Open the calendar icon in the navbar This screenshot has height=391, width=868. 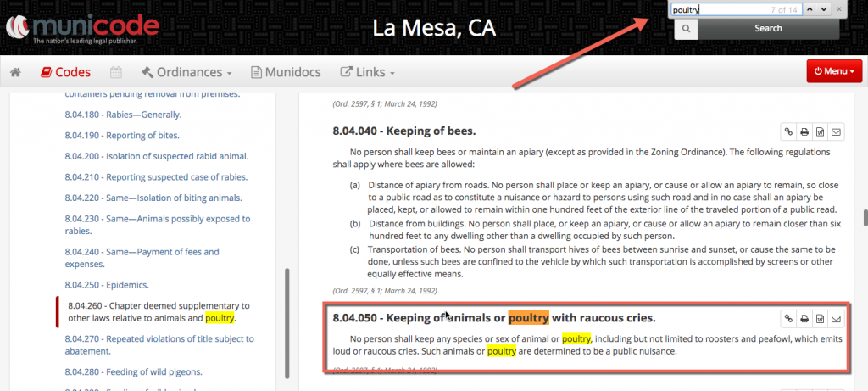(116, 72)
